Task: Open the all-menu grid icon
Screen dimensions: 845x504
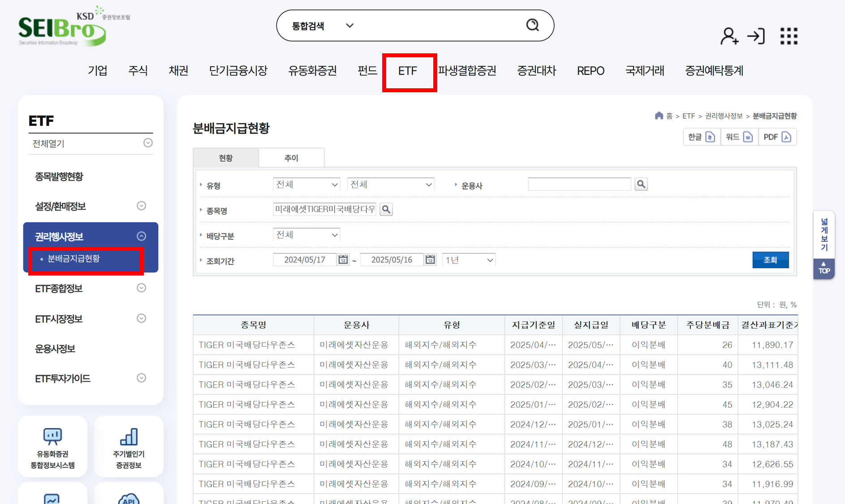Action: (x=789, y=36)
